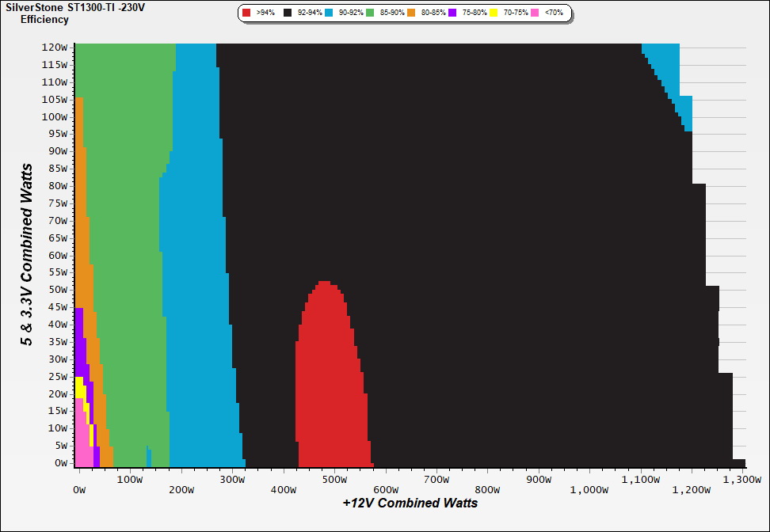
Task: Pick the yellow 70-75% legend swatch
Action: 494,13
